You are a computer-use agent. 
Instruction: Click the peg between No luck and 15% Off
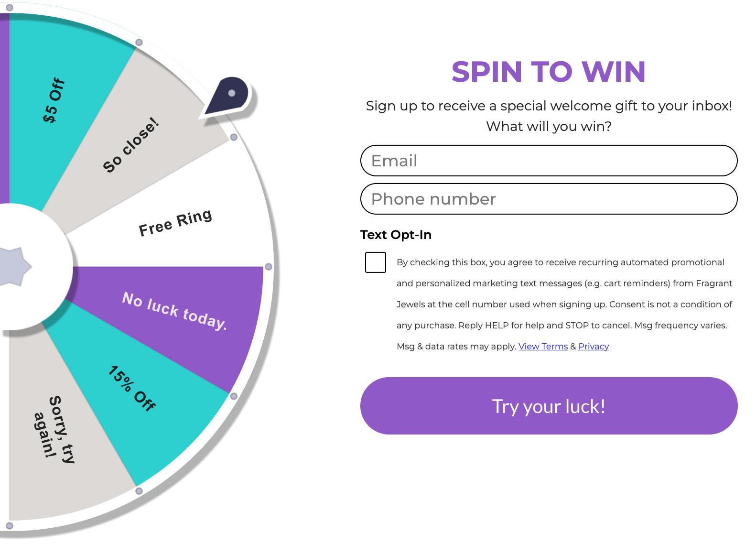(x=234, y=396)
